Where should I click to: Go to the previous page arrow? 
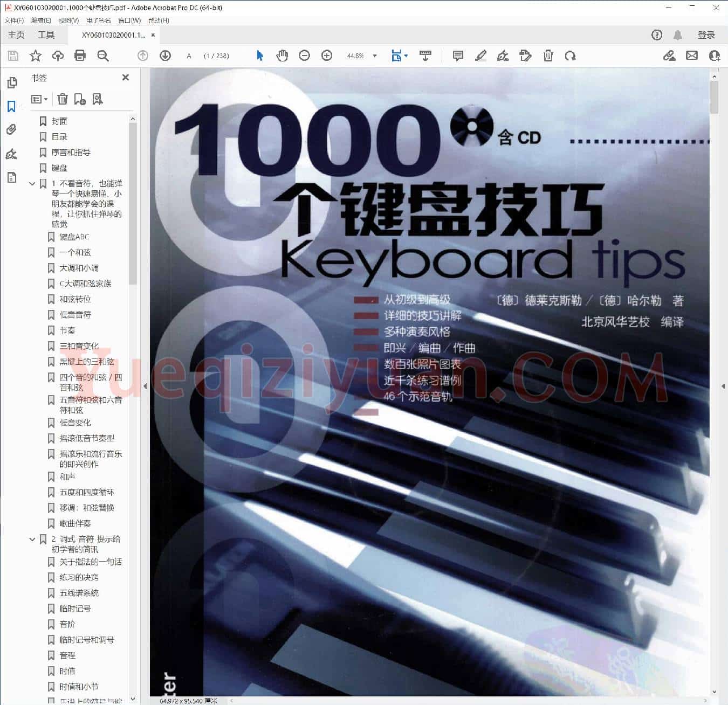click(143, 56)
